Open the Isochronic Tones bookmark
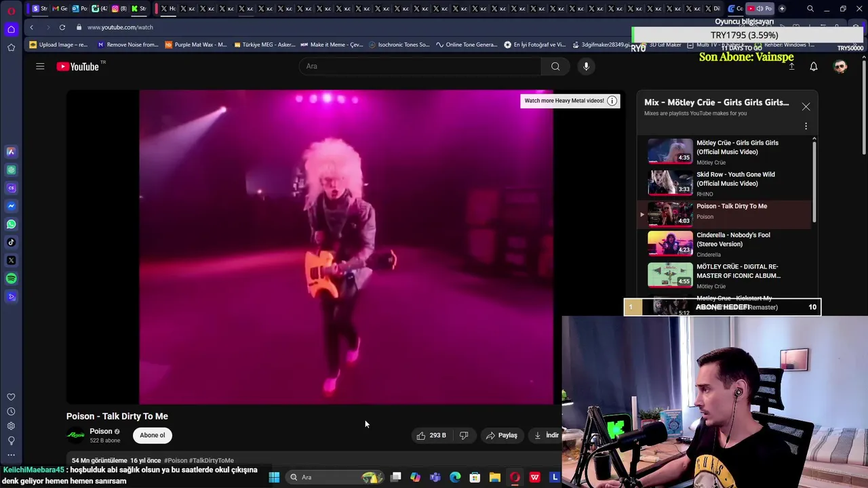This screenshot has width=868, height=488. (399, 45)
